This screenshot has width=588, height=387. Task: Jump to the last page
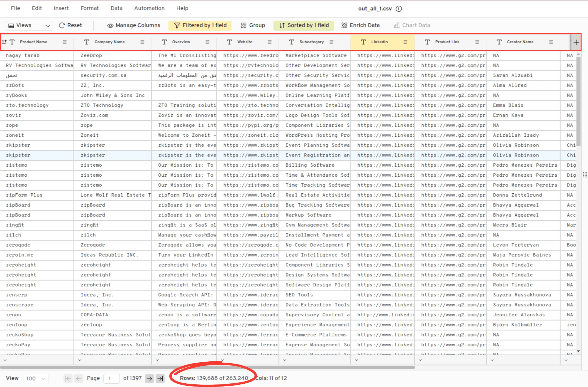point(160,378)
